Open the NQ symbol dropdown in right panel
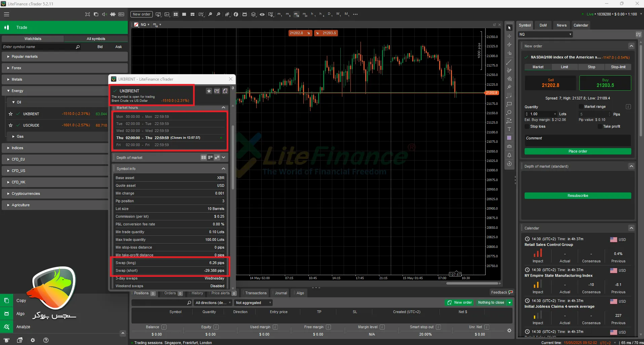The width and height of the screenshot is (644, 345). click(x=545, y=34)
